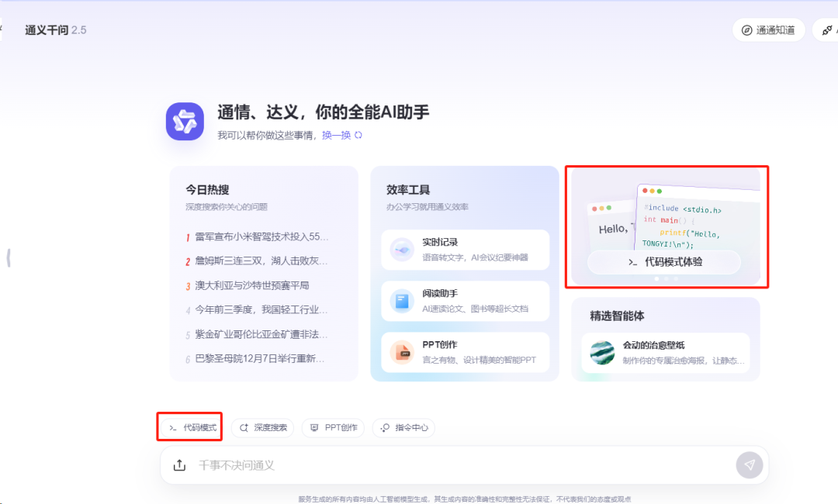
Task: Open hot search 巴黎圣母院12月7日
Action: pyautogui.click(x=260, y=359)
